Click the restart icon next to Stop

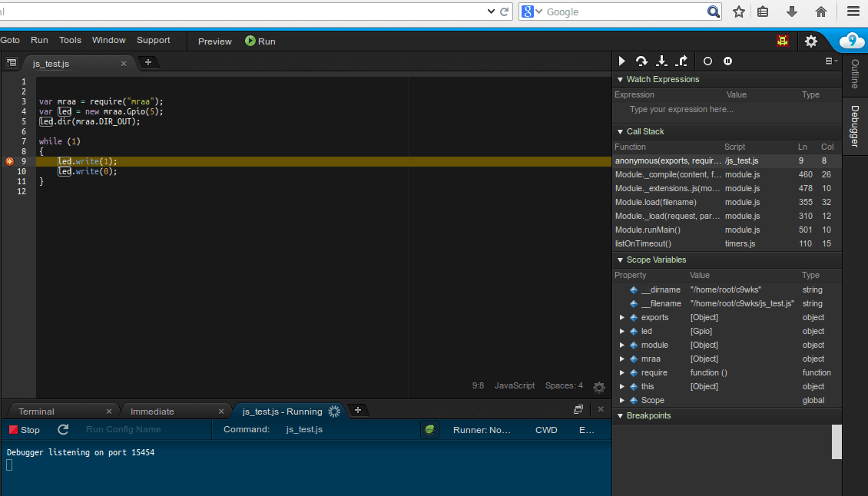pos(63,430)
